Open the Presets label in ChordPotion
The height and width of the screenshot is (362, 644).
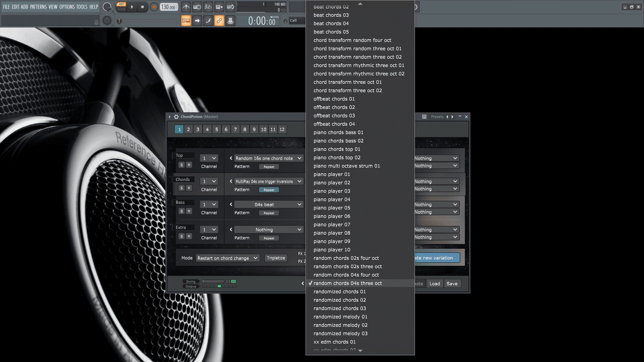tap(437, 117)
